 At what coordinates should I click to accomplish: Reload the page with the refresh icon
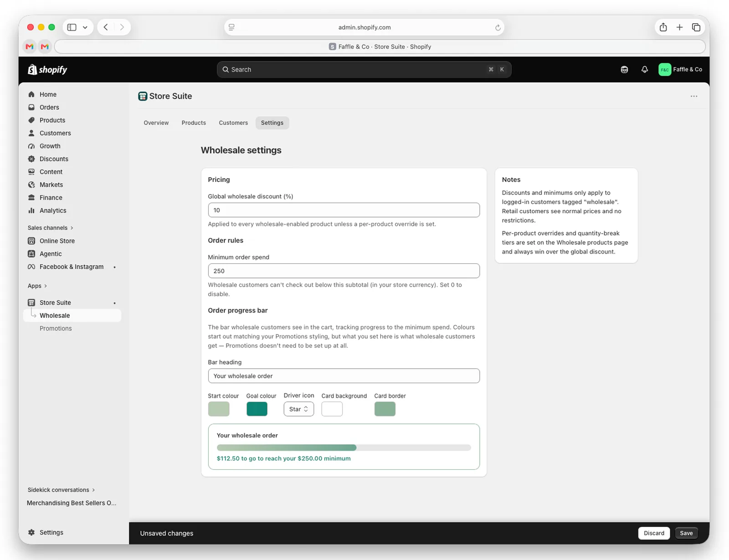click(x=498, y=27)
